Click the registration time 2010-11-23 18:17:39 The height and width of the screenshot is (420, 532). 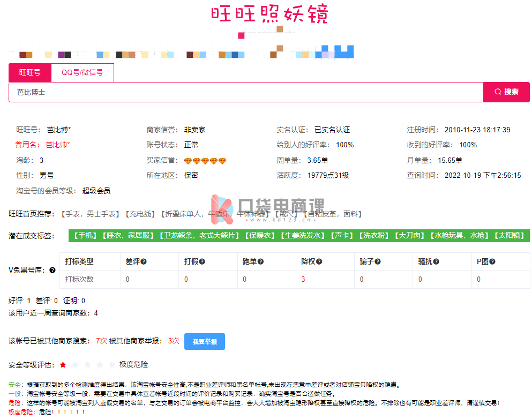click(x=477, y=130)
